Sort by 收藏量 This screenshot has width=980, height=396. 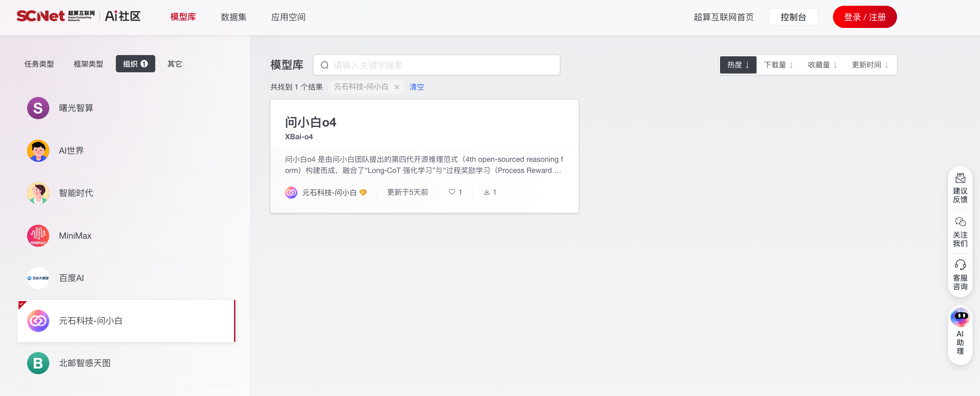[822, 65]
